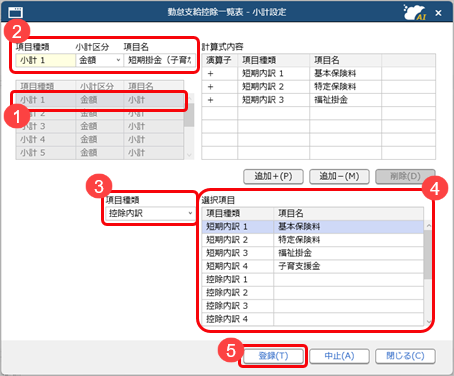Click 選択項目 list scrollbar up arrow
The image size is (454, 376).
tap(429, 226)
